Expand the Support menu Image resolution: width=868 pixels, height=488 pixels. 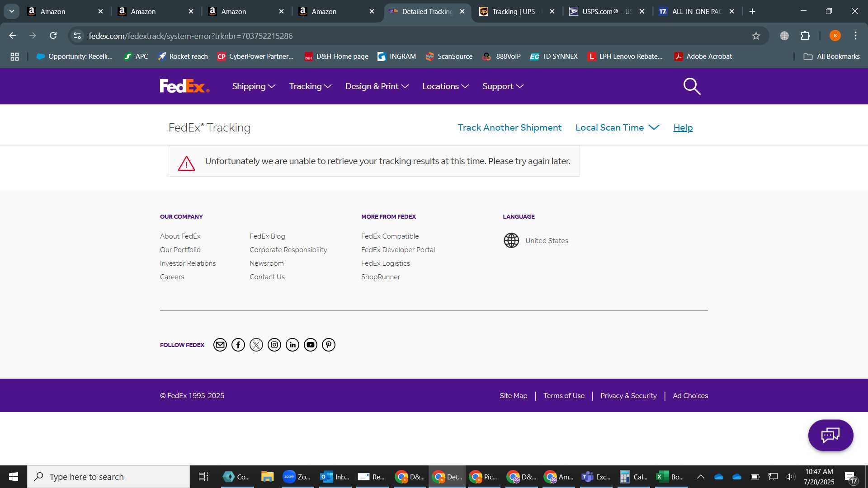click(x=503, y=86)
